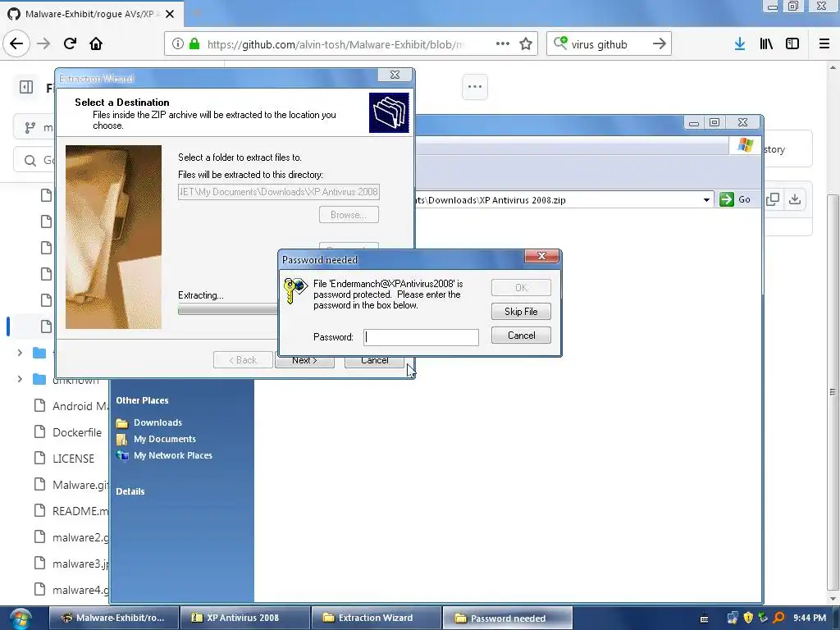Open the Dockerfile entry in GitHub file tree

(76, 432)
